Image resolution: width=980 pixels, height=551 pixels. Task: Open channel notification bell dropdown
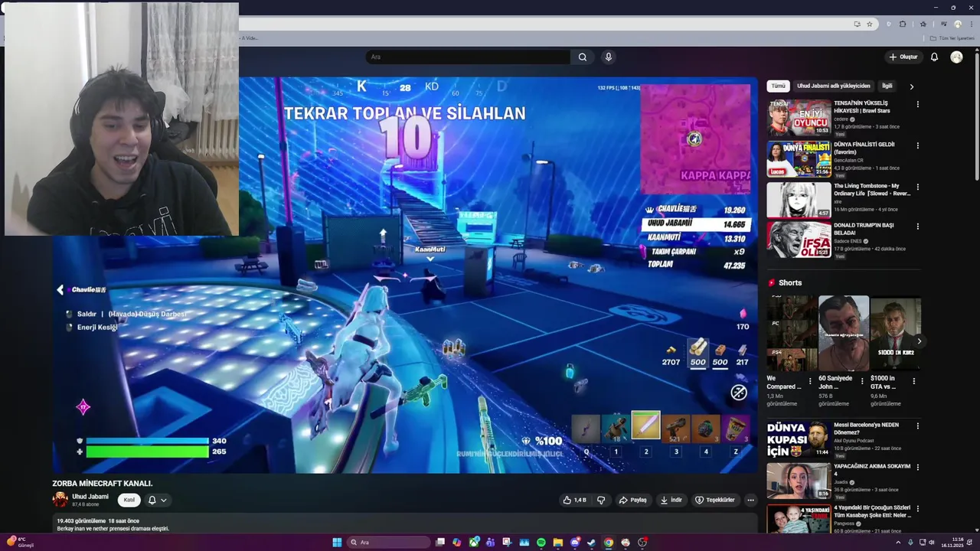tap(157, 500)
